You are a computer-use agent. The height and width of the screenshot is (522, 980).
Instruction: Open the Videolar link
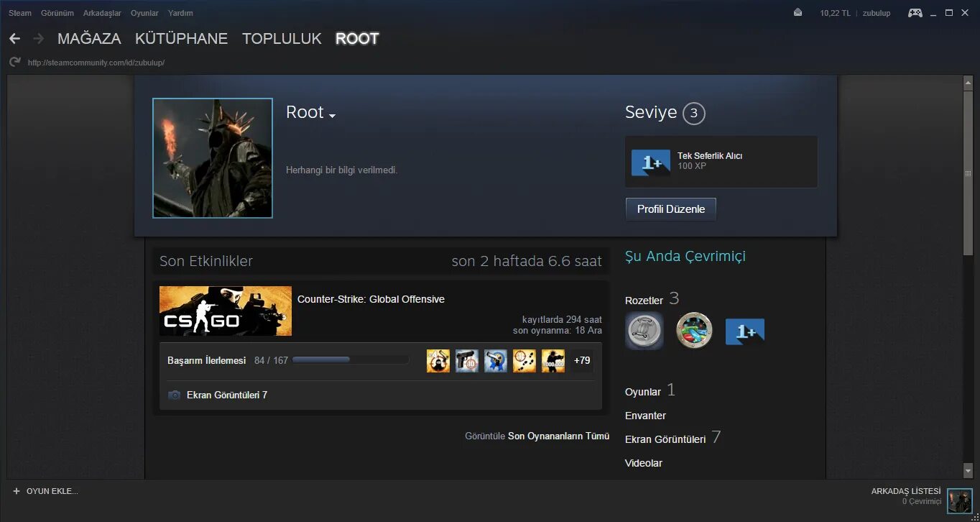tap(644, 463)
